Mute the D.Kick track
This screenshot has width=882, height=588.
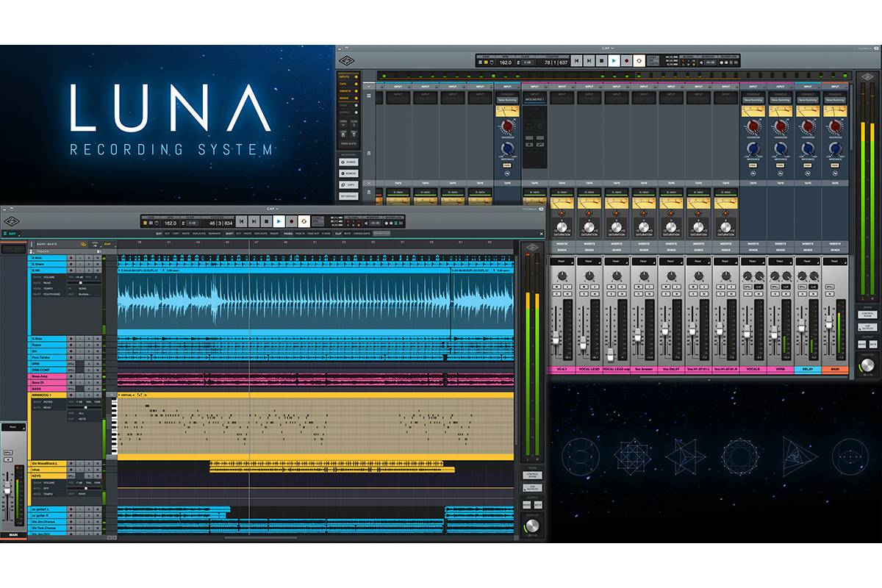(x=98, y=257)
